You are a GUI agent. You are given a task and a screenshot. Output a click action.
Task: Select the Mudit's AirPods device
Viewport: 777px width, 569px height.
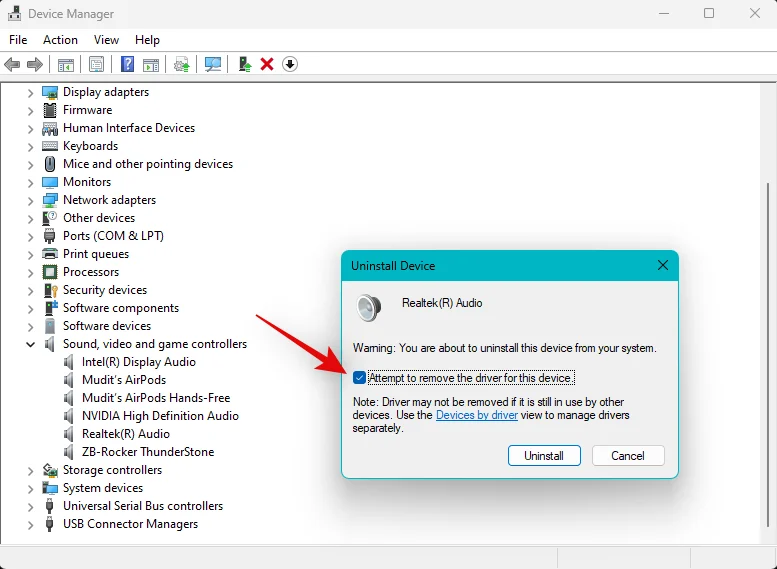124,380
